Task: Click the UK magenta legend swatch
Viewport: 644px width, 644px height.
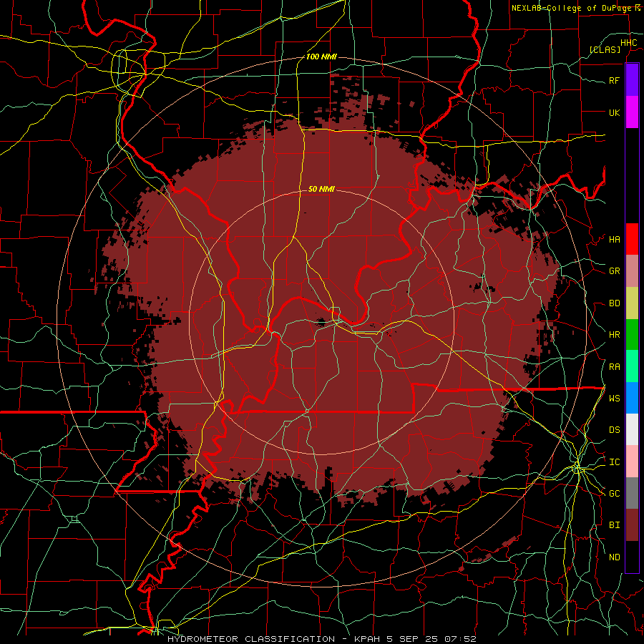Action: tap(632, 112)
